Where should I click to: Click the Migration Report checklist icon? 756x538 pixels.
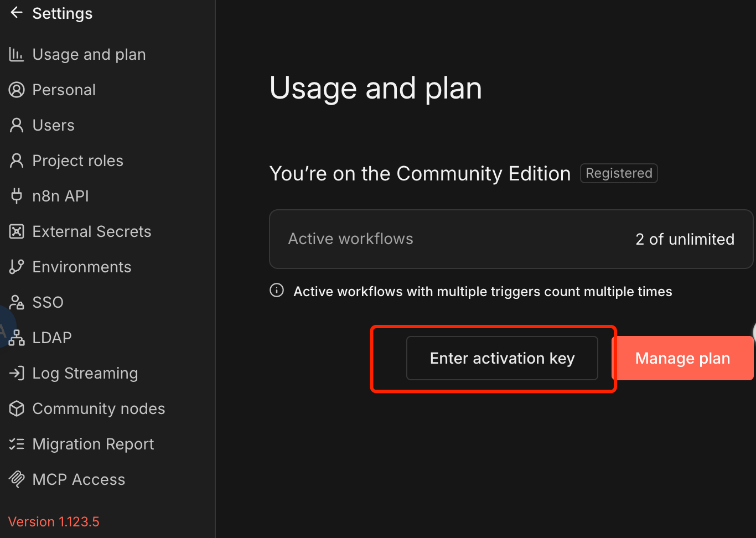[17, 444]
